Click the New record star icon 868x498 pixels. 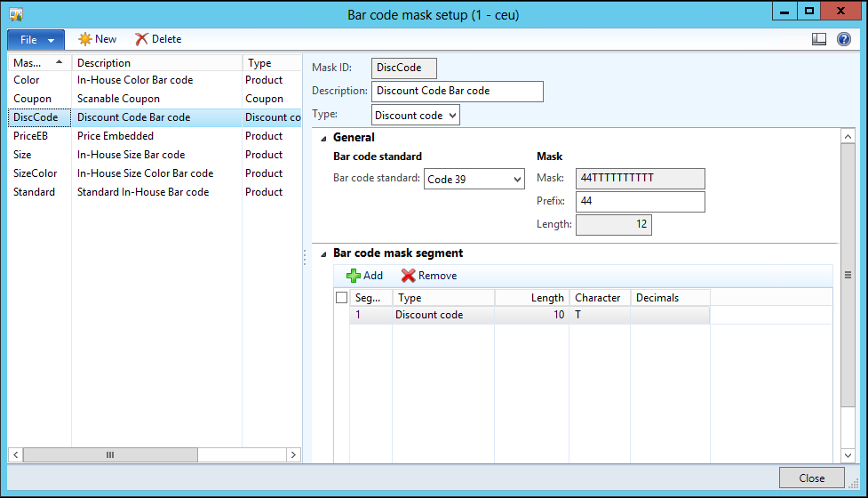[84, 39]
